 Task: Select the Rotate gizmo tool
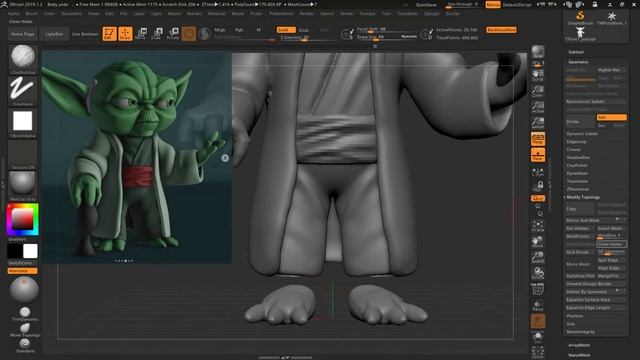(173, 34)
